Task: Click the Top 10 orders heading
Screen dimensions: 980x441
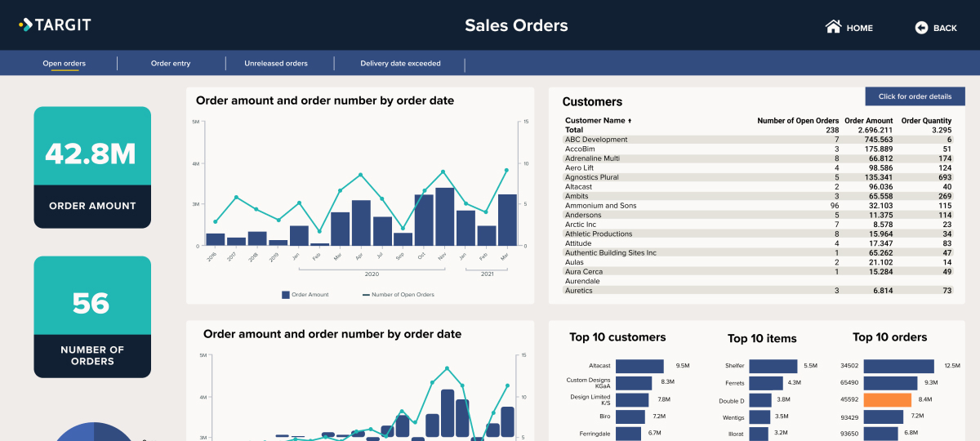Action: [x=889, y=337]
